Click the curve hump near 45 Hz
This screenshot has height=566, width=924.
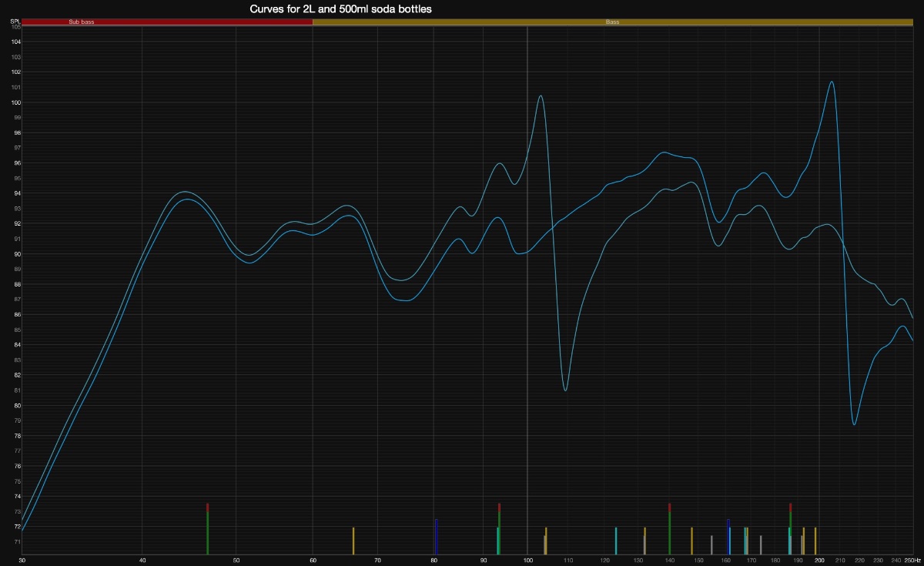click(x=185, y=192)
